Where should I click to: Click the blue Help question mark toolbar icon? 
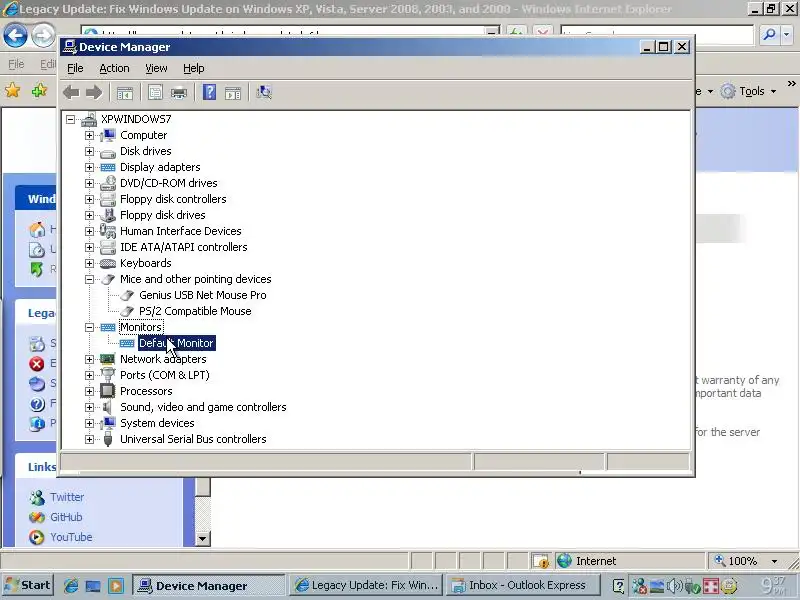point(209,93)
